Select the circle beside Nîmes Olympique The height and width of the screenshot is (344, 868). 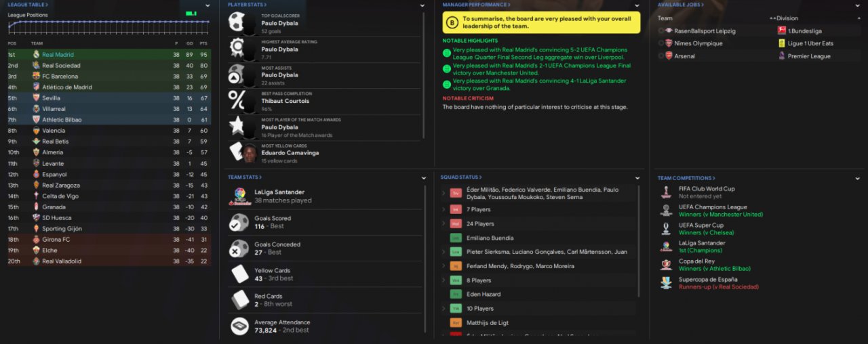(660, 43)
